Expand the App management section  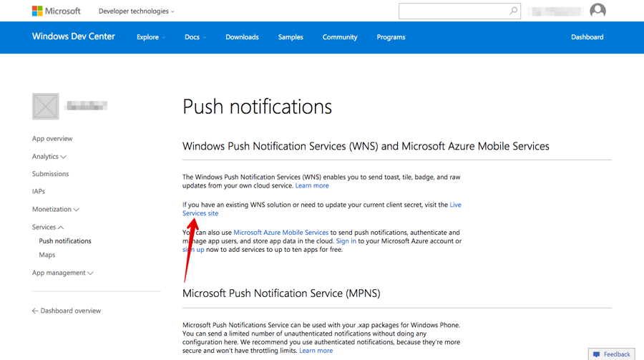click(x=62, y=273)
